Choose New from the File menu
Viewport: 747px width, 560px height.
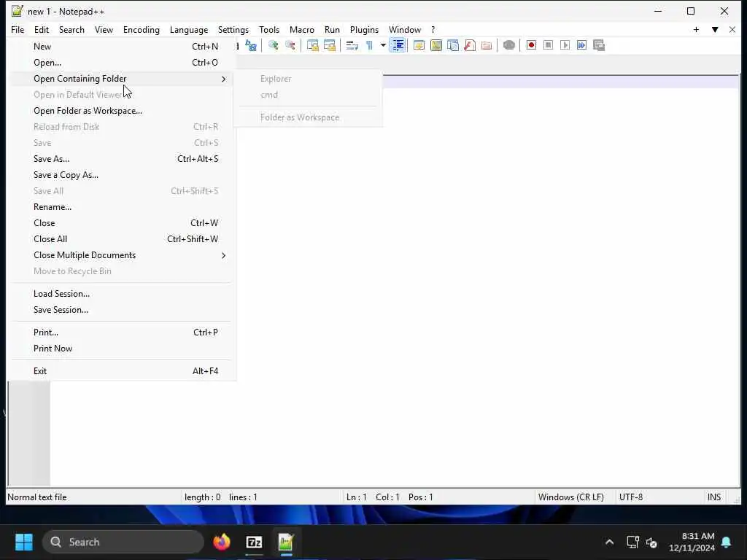(x=122, y=46)
